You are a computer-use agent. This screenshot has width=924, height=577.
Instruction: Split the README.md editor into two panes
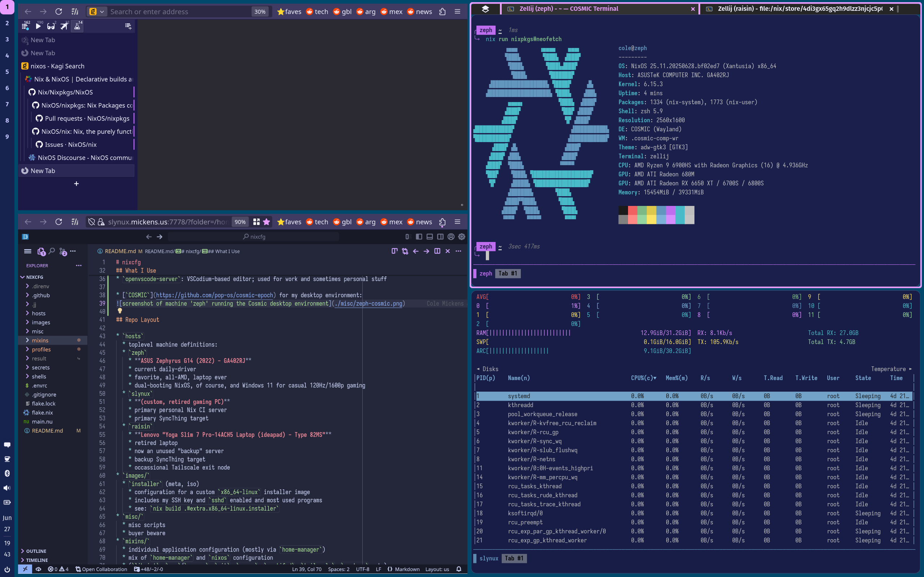pos(437,251)
